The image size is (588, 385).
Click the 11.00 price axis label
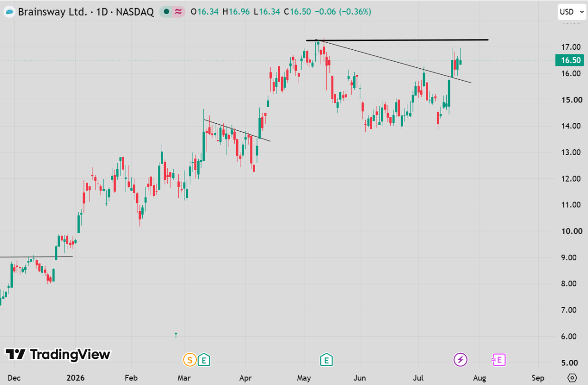click(x=570, y=205)
